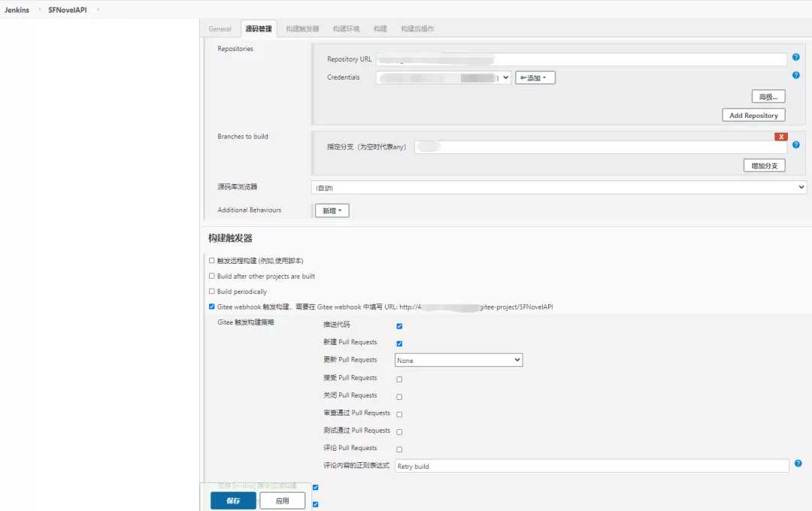Image resolution: width=812 pixels, height=511 pixels.
Task: Open help icon for 评论内容的正则表达式
Action: [798, 464]
